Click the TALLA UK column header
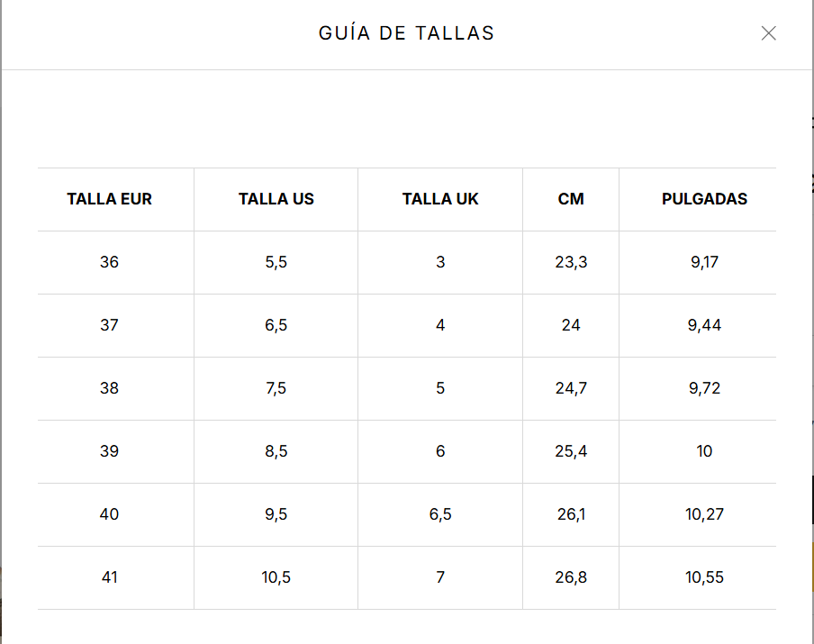The height and width of the screenshot is (644, 814). coord(440,199)
